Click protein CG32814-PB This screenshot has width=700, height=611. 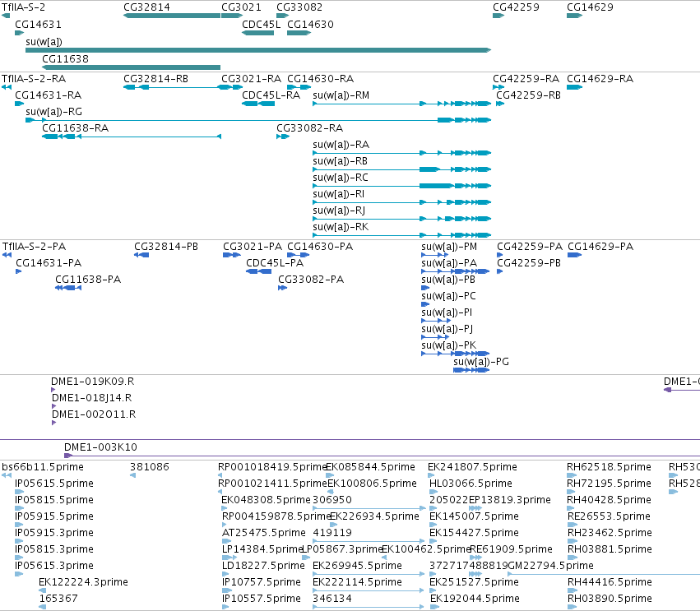141,255
